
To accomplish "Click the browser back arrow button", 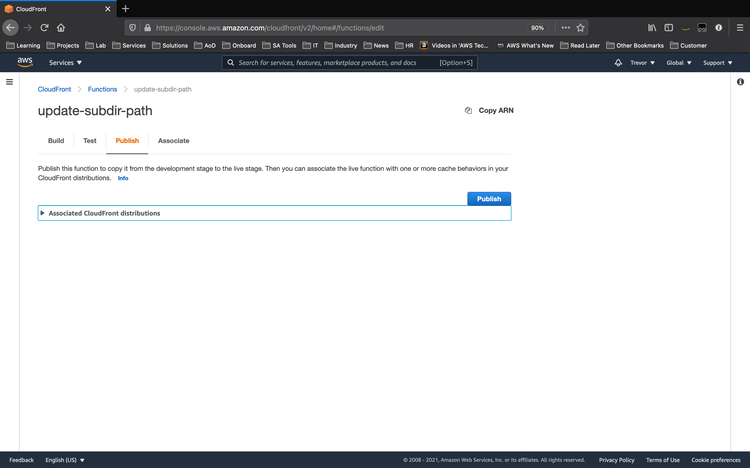I will [11, 28].
